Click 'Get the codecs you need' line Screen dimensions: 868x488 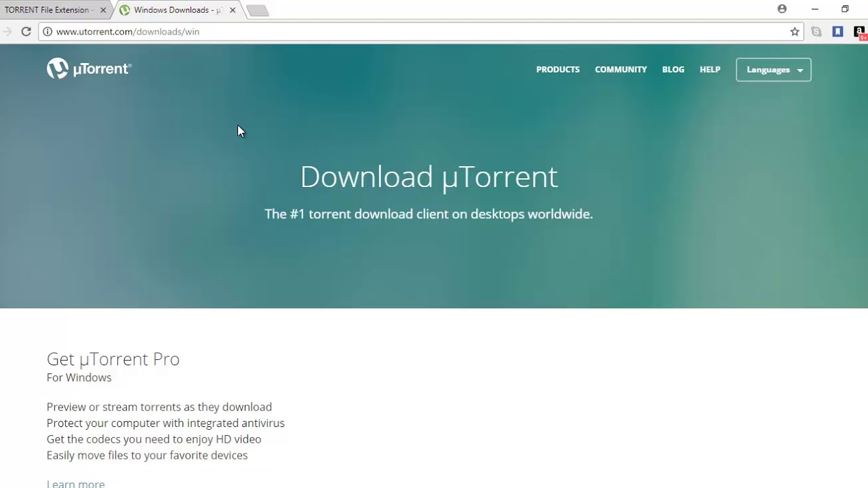coord(154,439)
